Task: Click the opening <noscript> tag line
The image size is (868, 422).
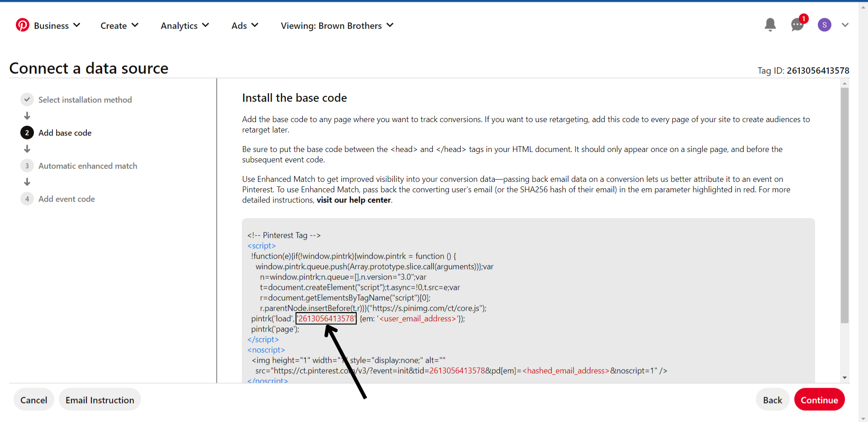Action: coord(266,350)
